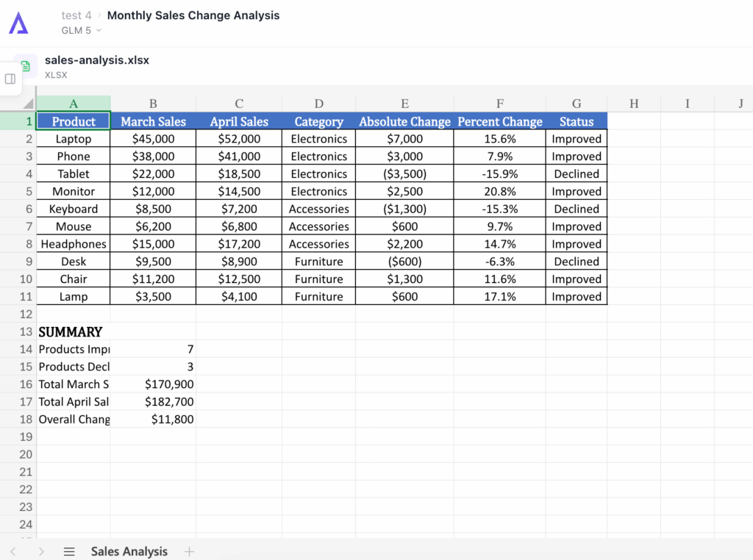753x560 pixels.
Task: Switch to the Sales Analysis sheet tab
Action: (x=129, y=551)
